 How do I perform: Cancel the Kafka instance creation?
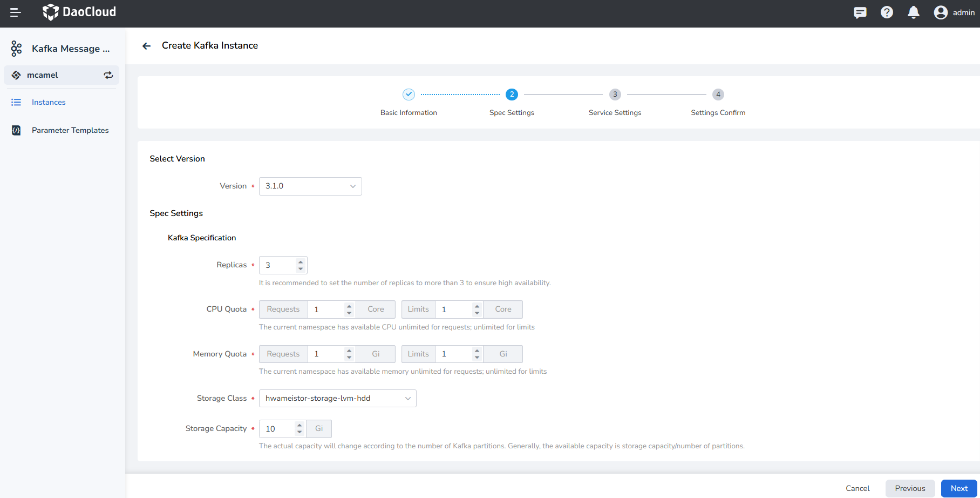pos(857,488)
